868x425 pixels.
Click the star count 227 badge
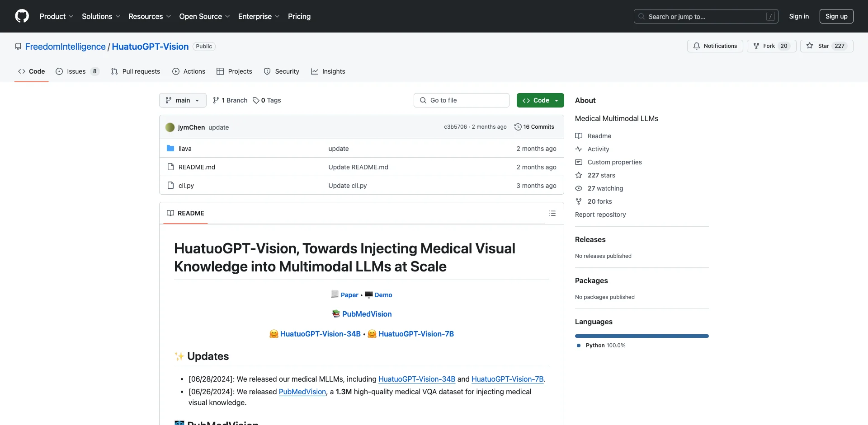point(840,46)
